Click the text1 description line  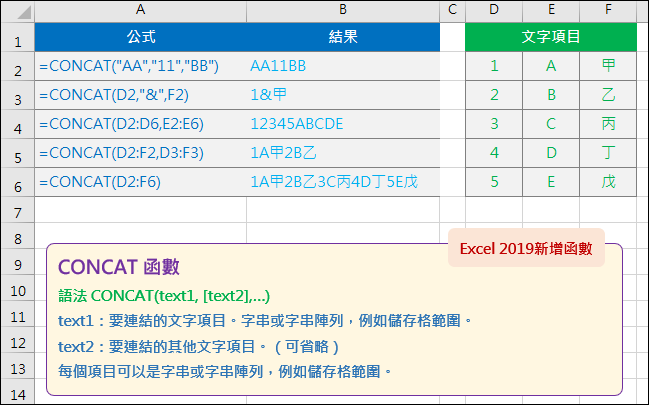pos(265,321)
